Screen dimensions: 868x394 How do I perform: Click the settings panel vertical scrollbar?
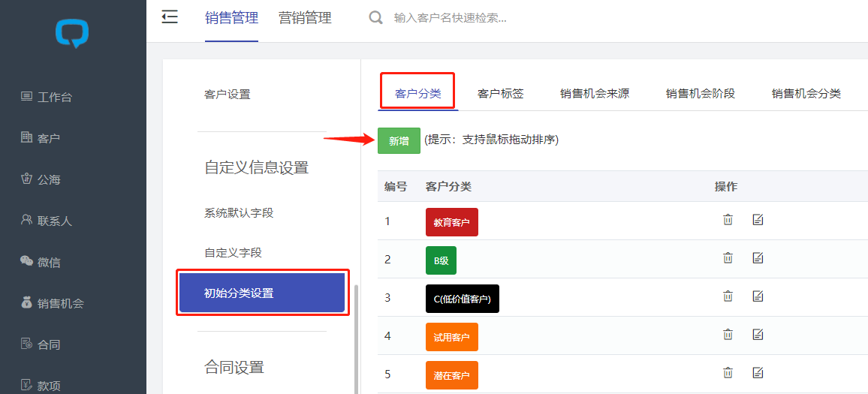click(357, 338)
